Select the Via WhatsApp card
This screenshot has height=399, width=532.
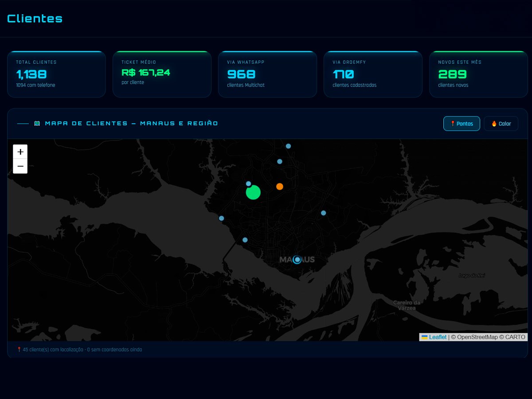[x=267, y=74]
